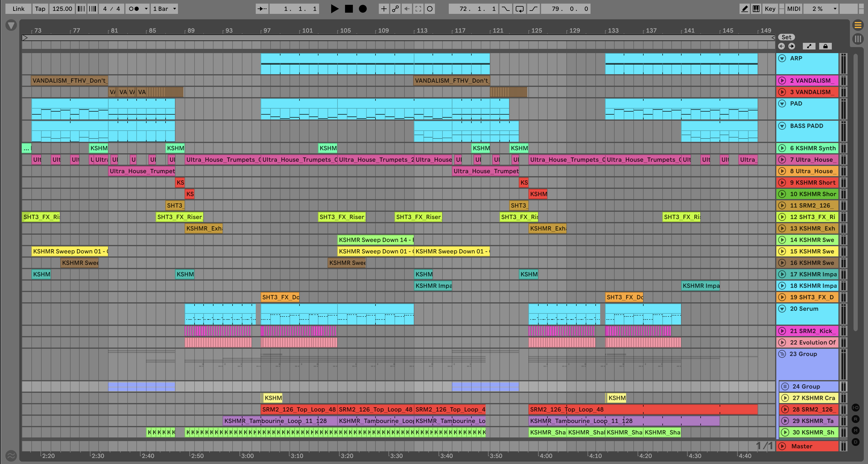Open MIDI map mode

tap(793, 9)
